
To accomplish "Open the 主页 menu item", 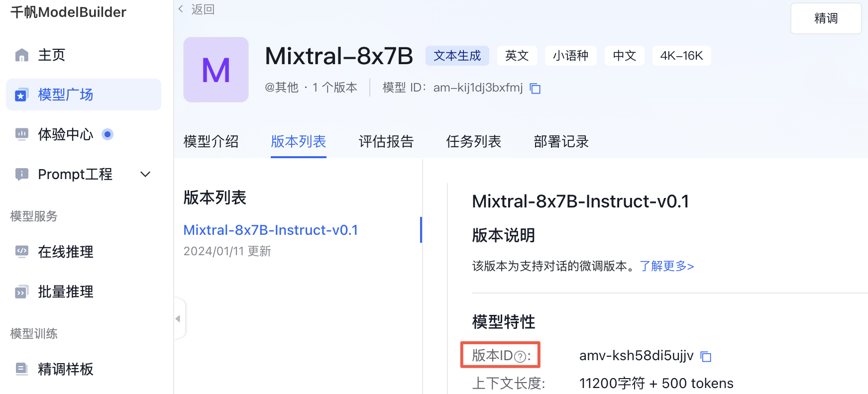I will [84, 55].
